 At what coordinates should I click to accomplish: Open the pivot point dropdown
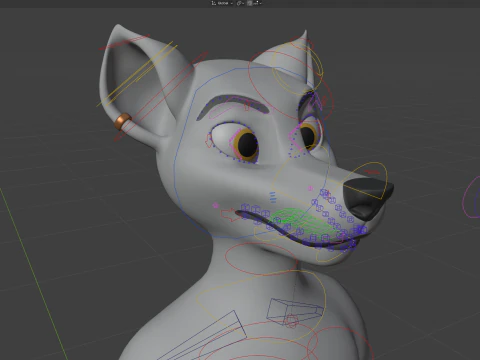coord(240,3)
